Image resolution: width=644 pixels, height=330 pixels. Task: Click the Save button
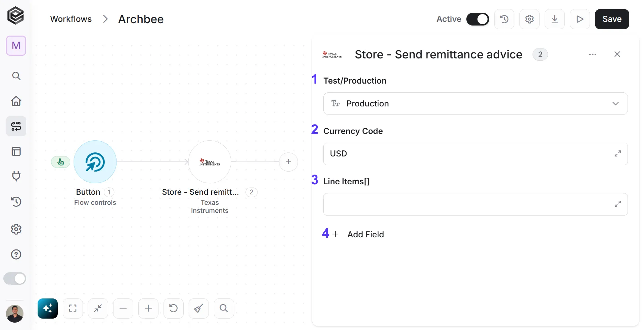[x=612, y=19]
